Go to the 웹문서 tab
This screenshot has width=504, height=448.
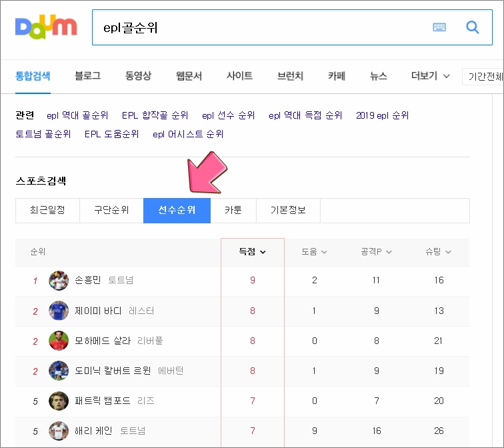coord(189,76)
